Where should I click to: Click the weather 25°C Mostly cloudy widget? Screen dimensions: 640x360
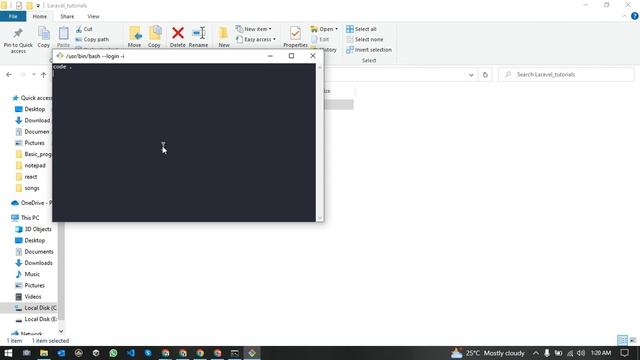point(488,353)
